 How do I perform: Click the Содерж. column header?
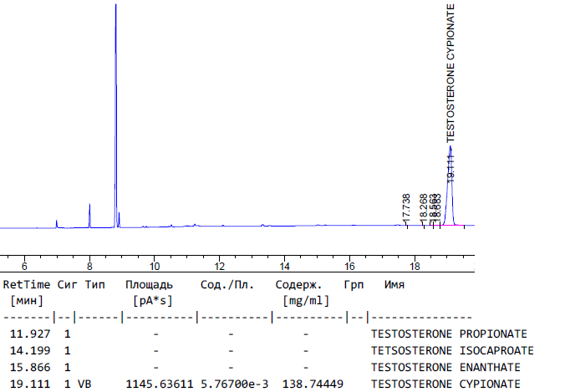pos(298,284)
